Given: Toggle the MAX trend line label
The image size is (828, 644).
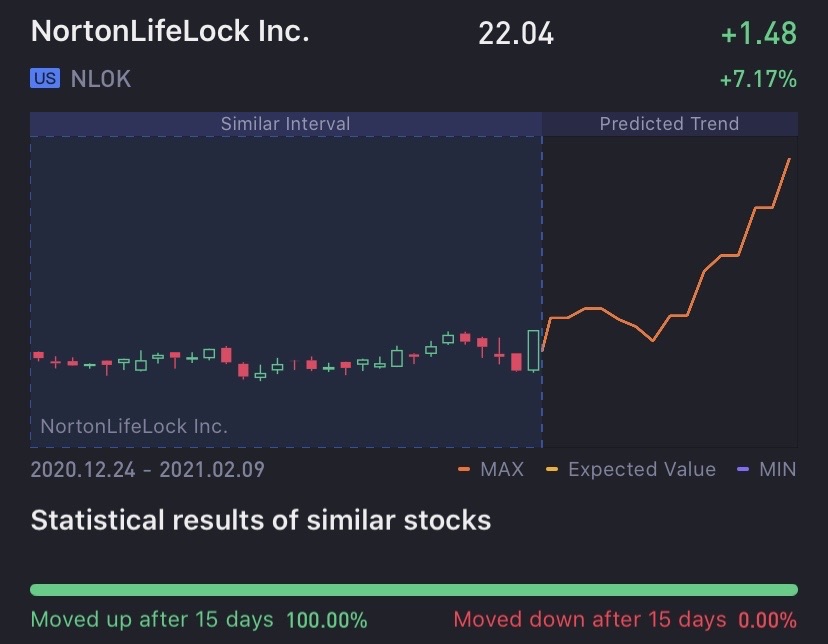Looking at the screenshot, I should click(501, 469).
